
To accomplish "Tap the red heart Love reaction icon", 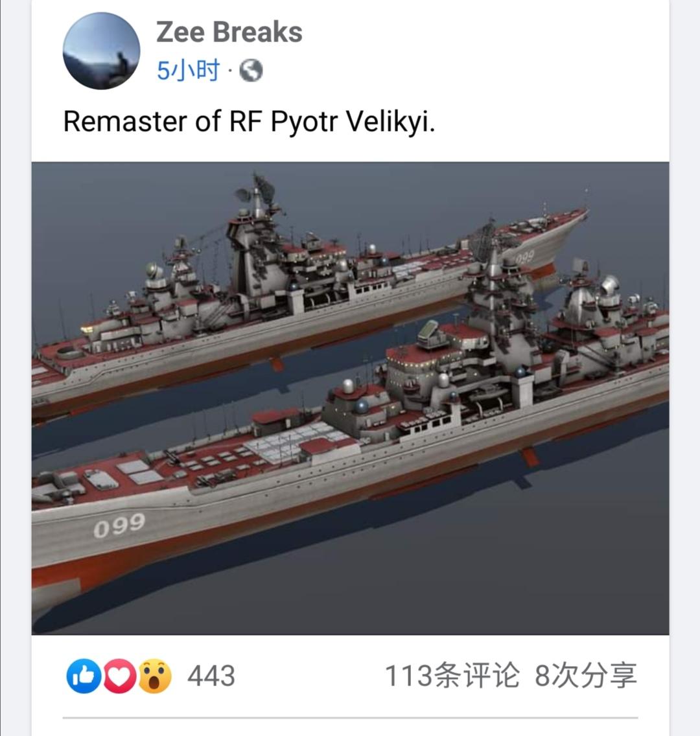I will click(x=119, y=676).
